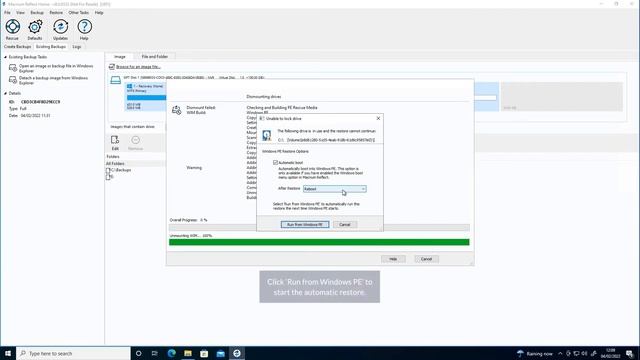The width and height of the screenshot is (640, 360).
Task: Click open image in Windows Explorer icon
Action: (13, 68)
